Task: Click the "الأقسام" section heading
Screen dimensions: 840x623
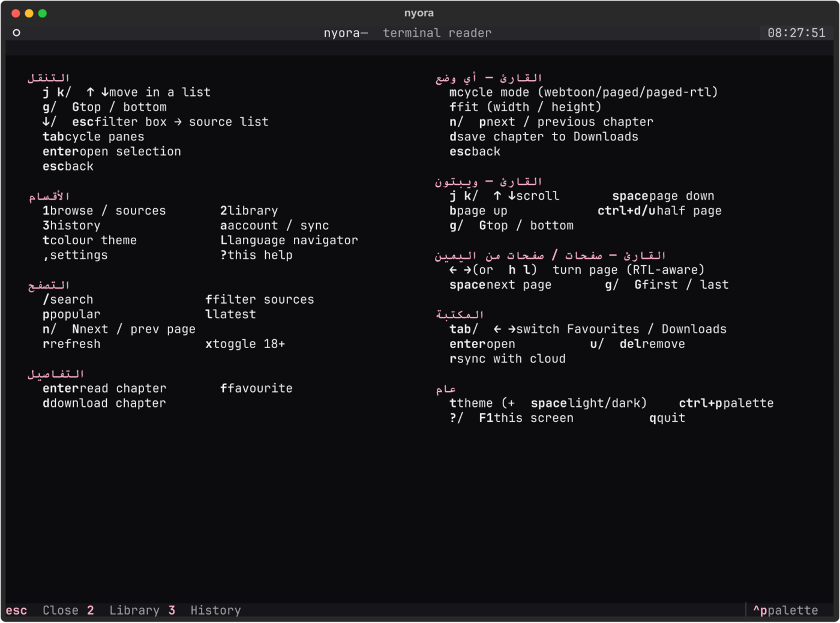Action: click(x=49, y=196)
